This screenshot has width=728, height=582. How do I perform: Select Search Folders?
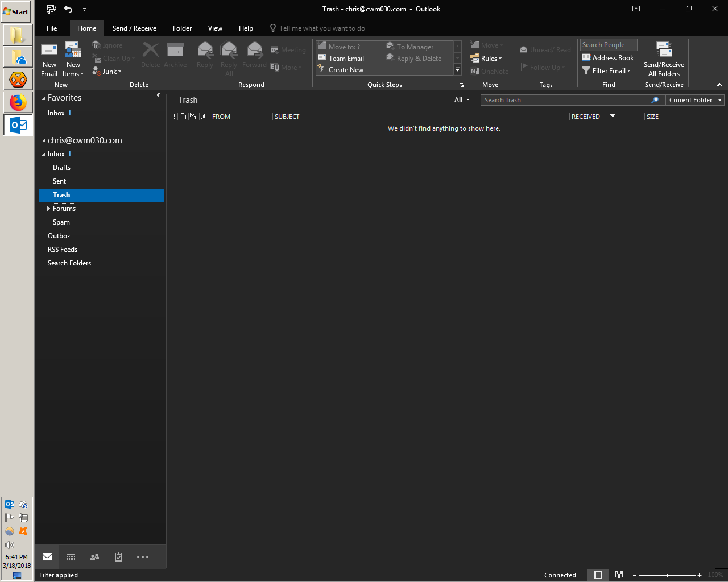click(x=101, y=263)
